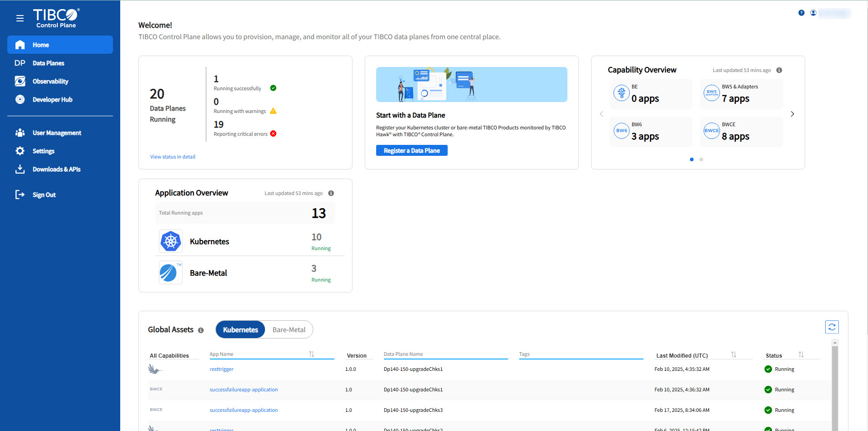Click the Kubernetes logo icon
868x431 pixels.
tap(171, 241)
